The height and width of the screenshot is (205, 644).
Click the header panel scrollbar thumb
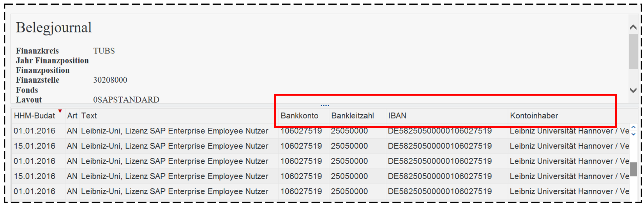coord(633,51)
